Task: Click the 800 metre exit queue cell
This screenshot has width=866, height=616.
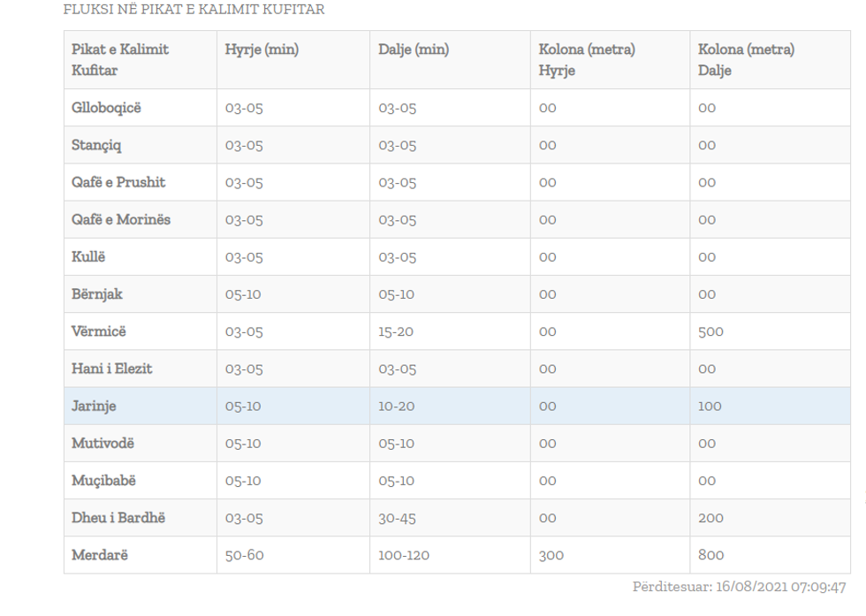Action: point(710,555)
